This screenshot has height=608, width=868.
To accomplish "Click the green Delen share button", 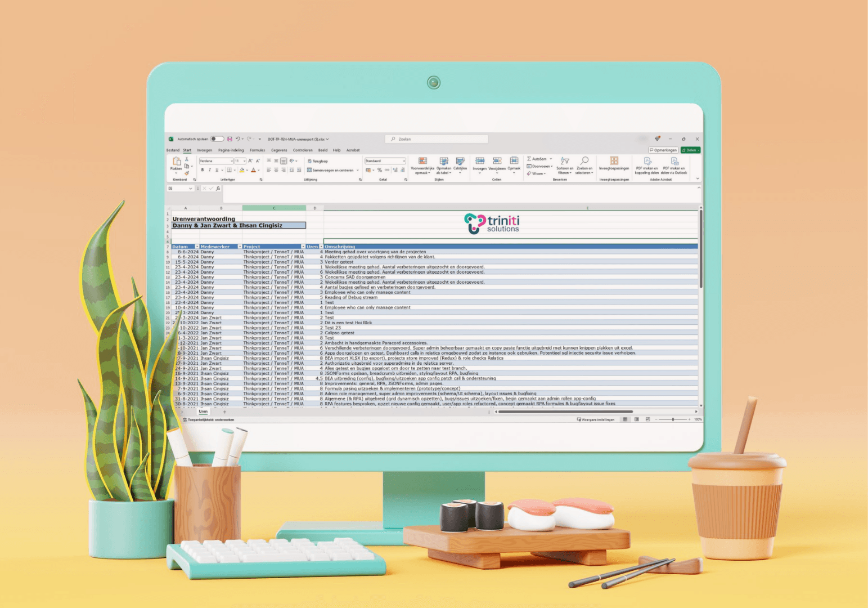I will coord(691,150).
